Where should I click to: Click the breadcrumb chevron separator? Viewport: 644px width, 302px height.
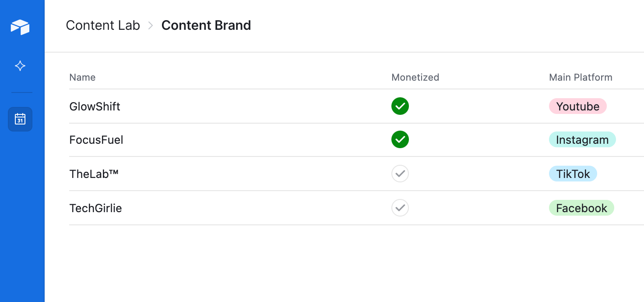(151, 26)
